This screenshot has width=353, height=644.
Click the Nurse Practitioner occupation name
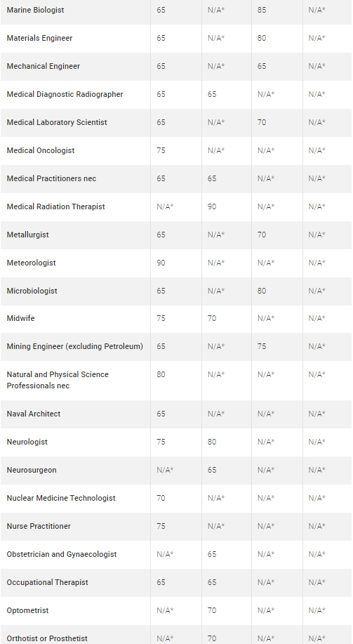pyautogui.click(x=39, y=526)
